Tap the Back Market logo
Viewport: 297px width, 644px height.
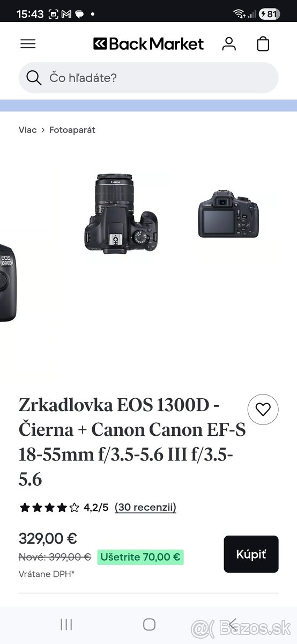148,44
